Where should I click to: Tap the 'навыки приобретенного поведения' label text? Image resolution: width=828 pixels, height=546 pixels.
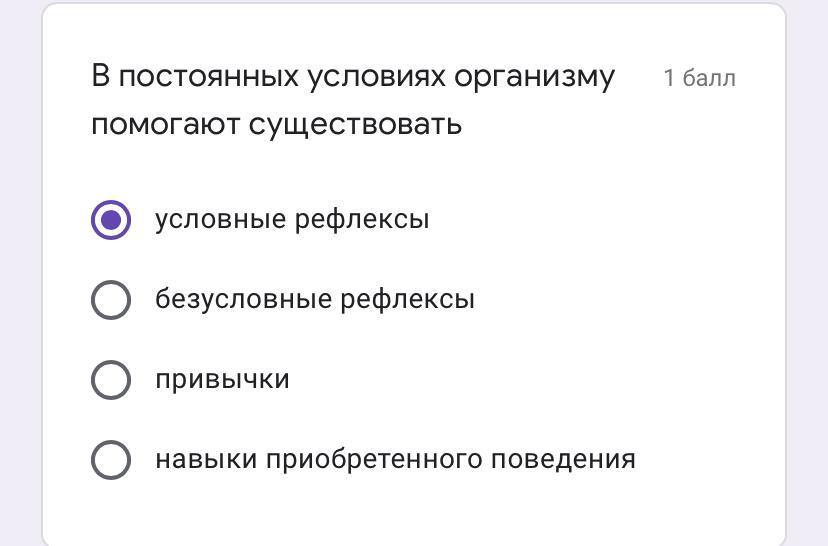[x=395, y=459]
